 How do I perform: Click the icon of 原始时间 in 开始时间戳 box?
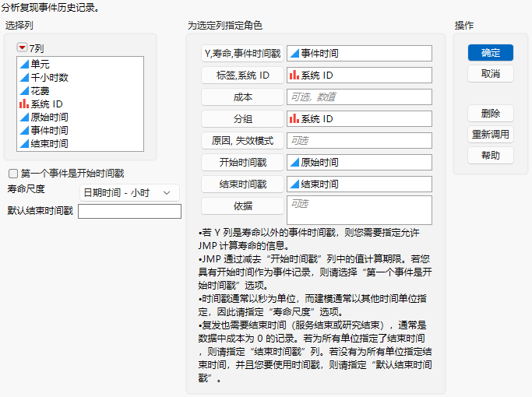tap(294, 162)
